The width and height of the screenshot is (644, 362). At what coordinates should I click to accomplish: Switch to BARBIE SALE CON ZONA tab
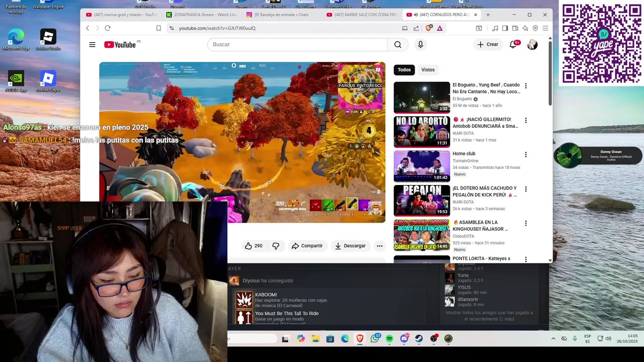click(361, 15)
